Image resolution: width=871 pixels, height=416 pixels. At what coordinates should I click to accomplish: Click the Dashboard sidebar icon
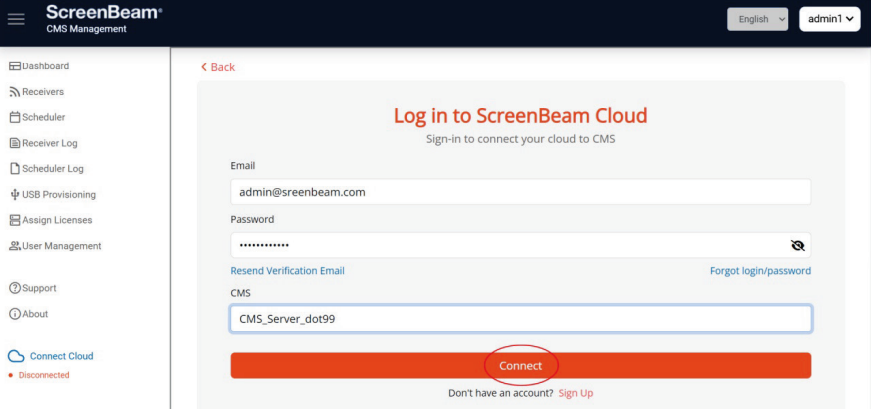click(x=15, y=66)
